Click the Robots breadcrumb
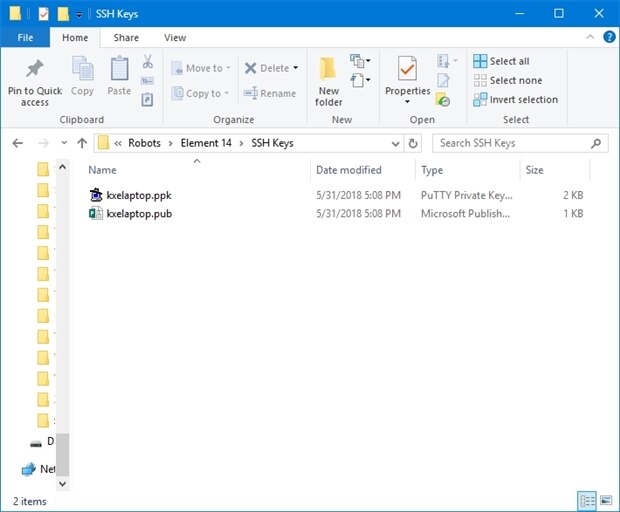 (144, 143)
